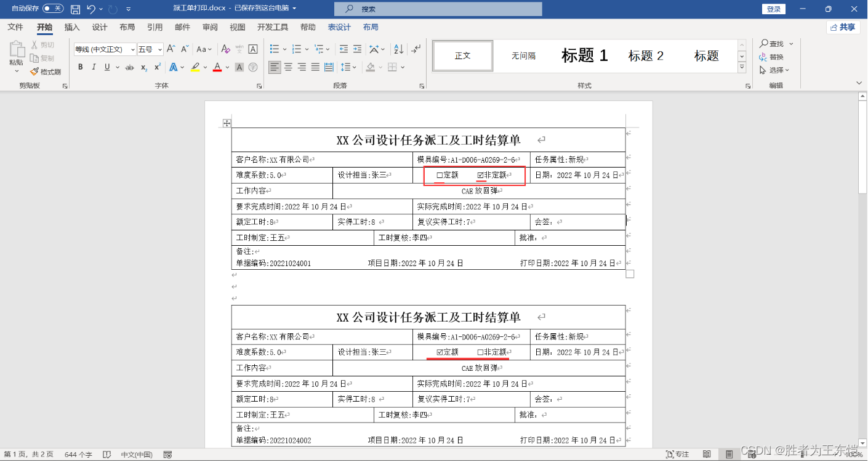The image size is (868, 462).
Task: Expand the line spacing options dropdown
Action: point(354,67)
